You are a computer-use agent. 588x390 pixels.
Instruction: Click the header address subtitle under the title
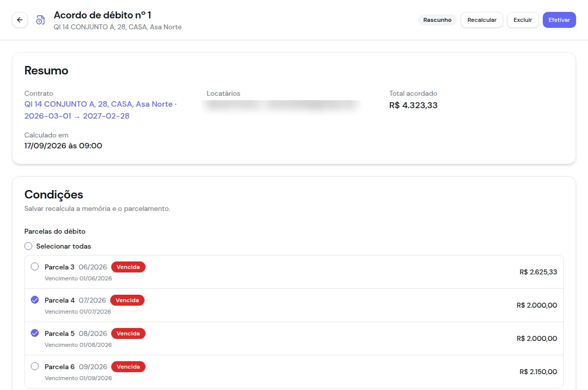(117, 27)
